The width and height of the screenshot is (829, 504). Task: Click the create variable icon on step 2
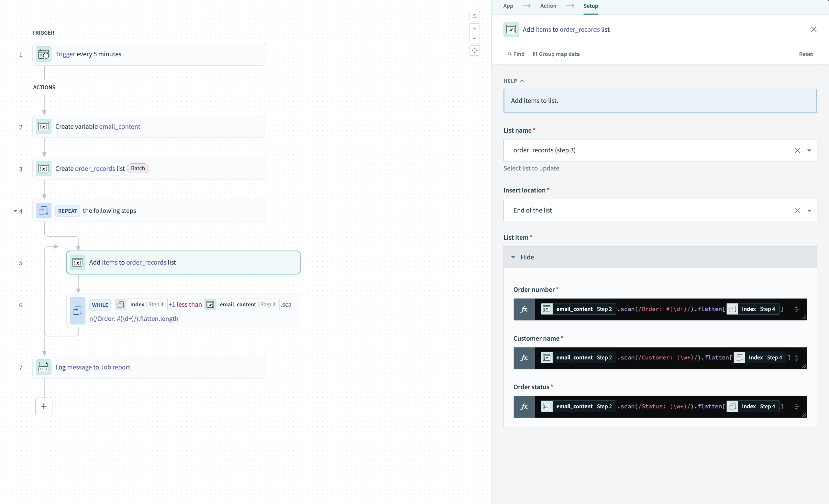tap(43, 126)
